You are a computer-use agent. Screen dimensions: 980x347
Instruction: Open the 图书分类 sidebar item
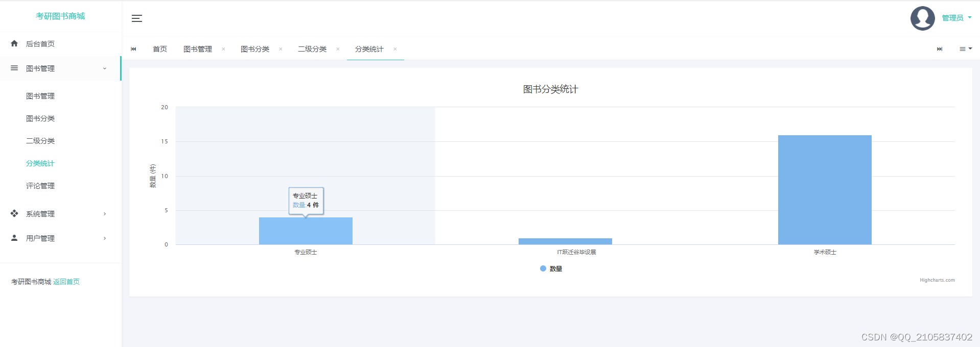point(40,118)
